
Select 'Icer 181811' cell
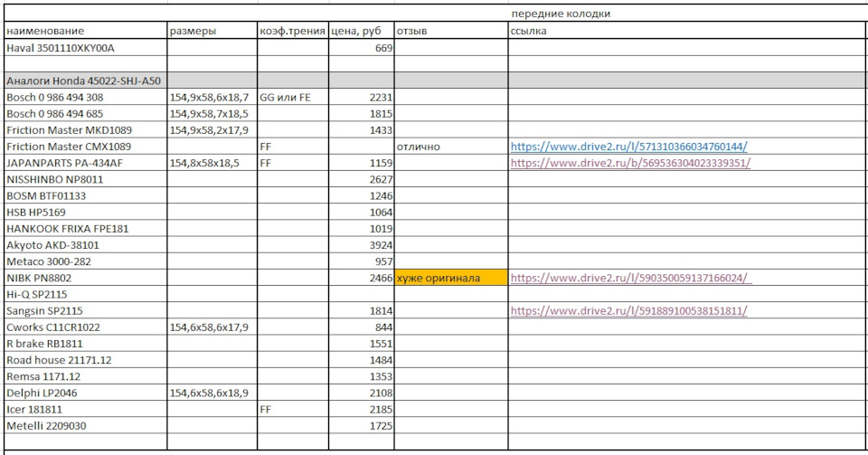[x=85, y=410]
